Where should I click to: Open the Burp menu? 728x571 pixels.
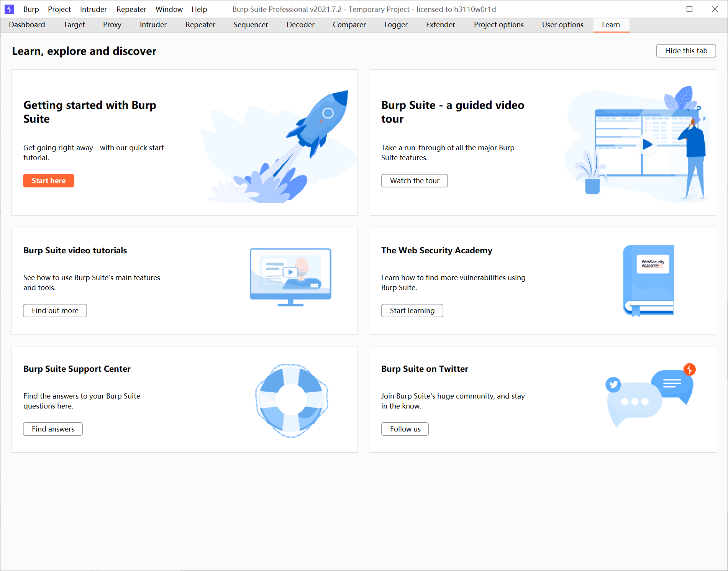tap(31, 9)
